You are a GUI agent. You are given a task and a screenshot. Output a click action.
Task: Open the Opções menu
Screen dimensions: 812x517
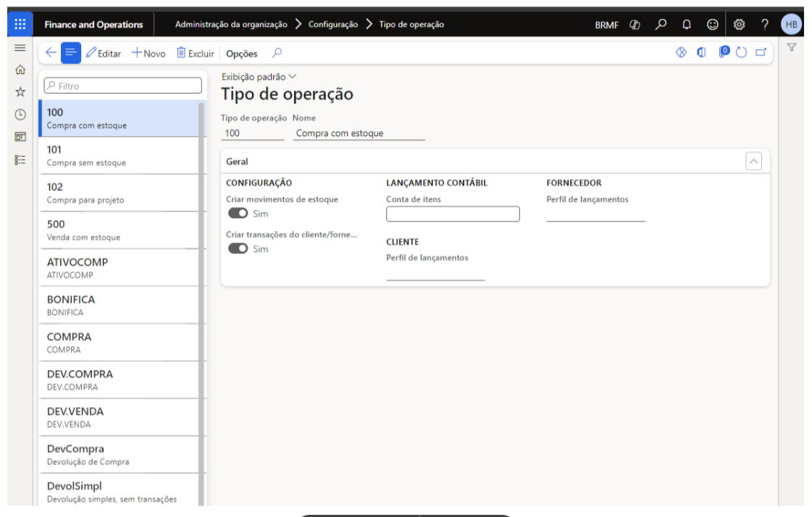click(242, 54)
